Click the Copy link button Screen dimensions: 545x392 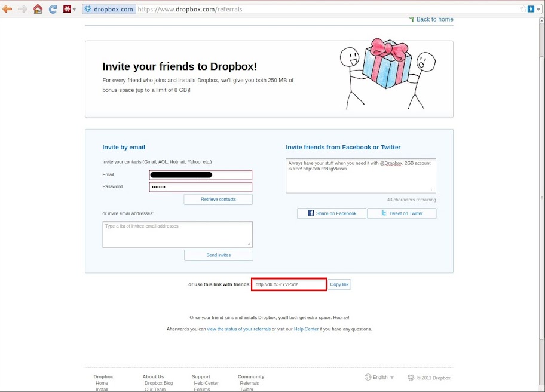tap(339, 284)
